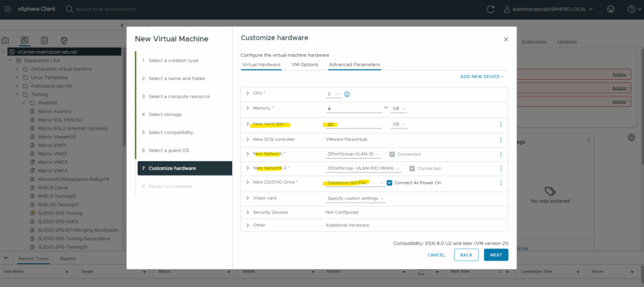644x287 pixels.
Task: Toggle Connect At Power On checkbox
Action: 390,183
